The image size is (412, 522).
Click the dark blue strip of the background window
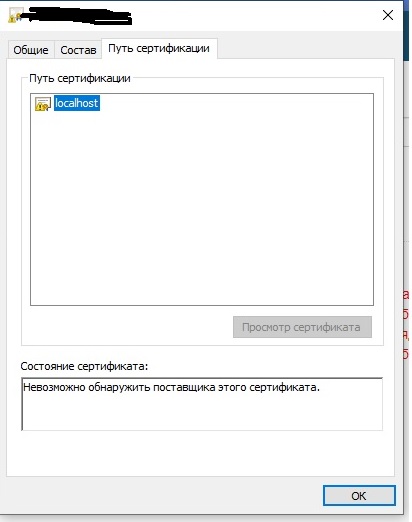pyautogui.click(x=406, y=31)
